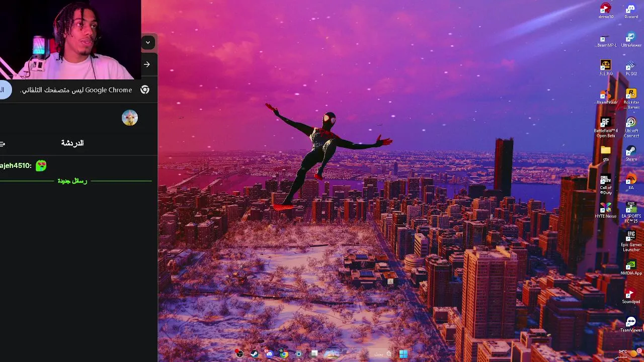Click the heart-eyes emoji chat message
Screen dimensions: 644x362
pyautogui.click(x=41, y=165)
